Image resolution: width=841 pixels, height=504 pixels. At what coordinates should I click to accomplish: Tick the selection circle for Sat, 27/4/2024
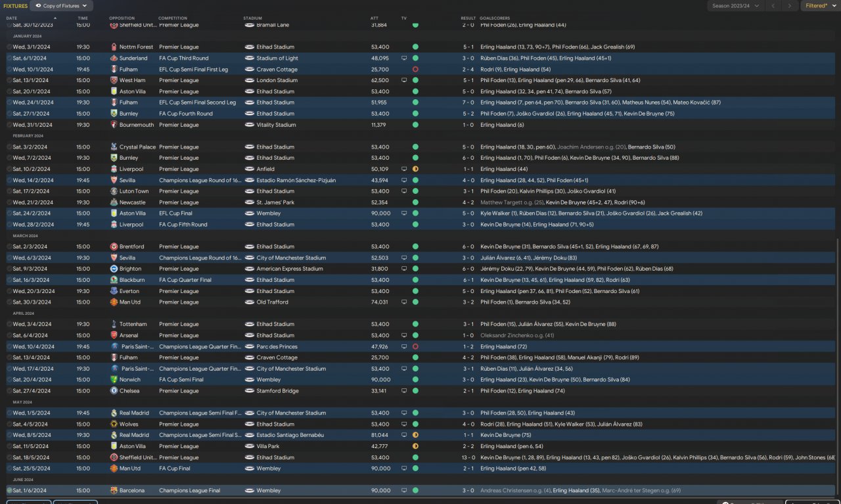[9, 391]
